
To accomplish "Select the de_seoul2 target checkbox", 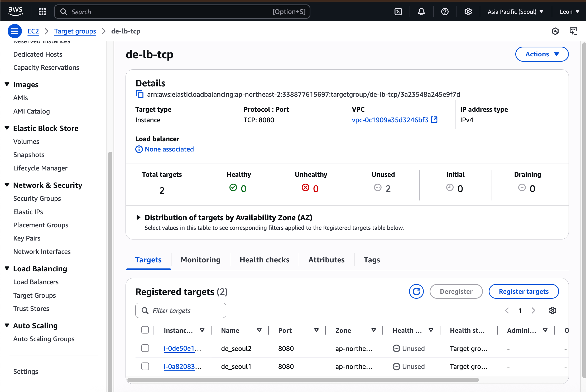I will coord(145,348).
